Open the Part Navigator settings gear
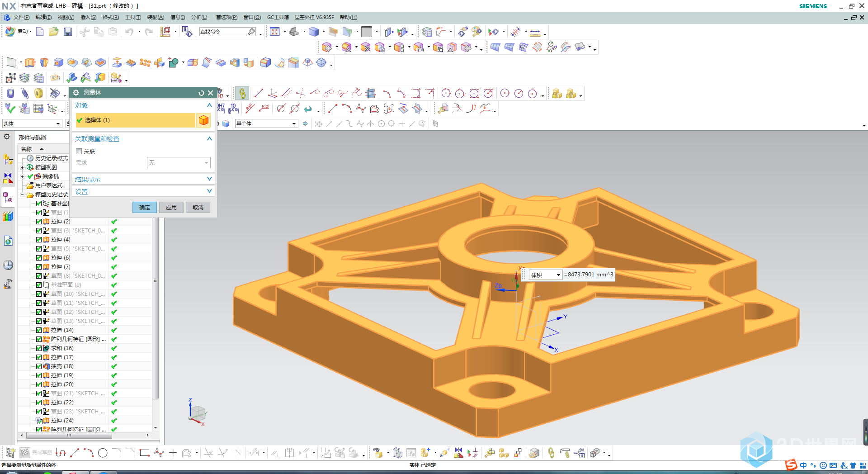 click(x=7, y=137)
